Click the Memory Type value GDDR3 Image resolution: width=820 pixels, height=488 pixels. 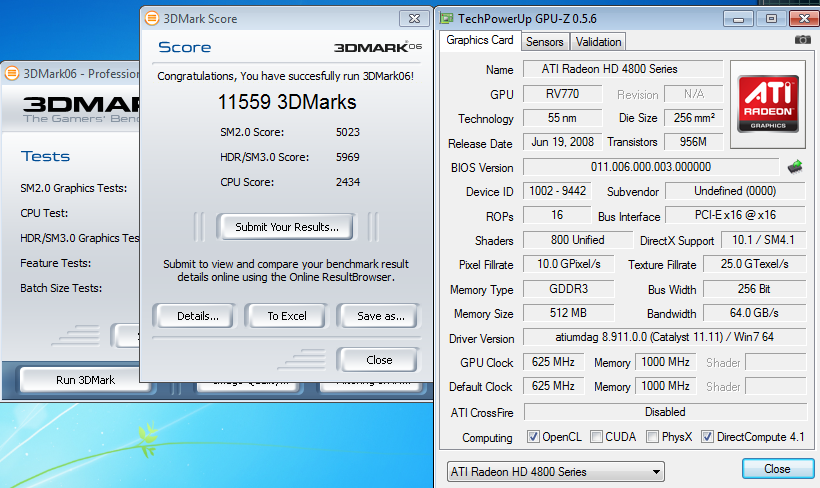(x=568, y=289)
